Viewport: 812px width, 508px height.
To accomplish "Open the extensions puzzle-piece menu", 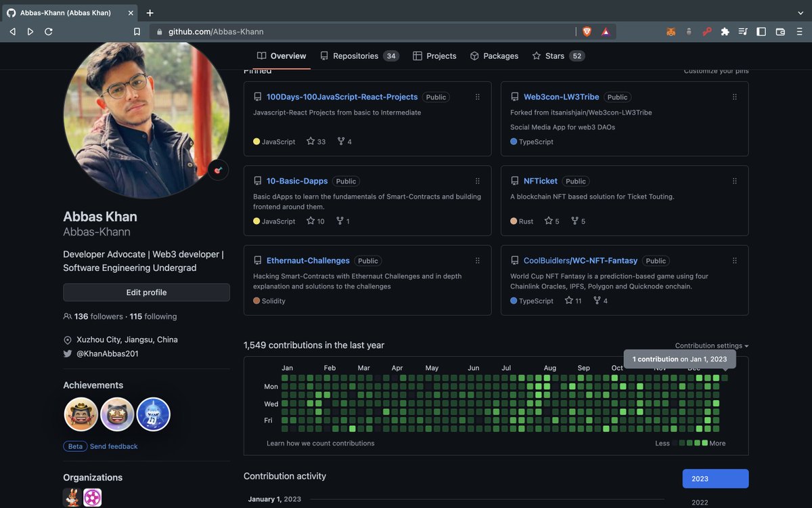I will point(725,31).
